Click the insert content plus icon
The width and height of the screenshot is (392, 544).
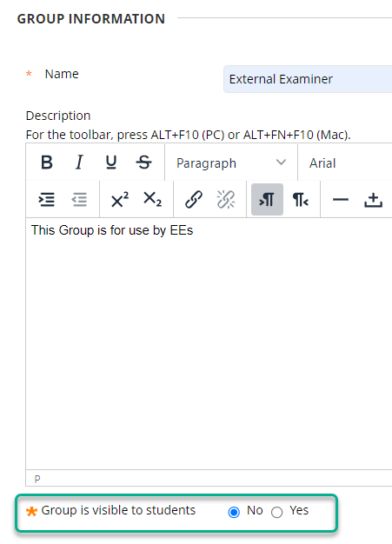pos(373,200)
